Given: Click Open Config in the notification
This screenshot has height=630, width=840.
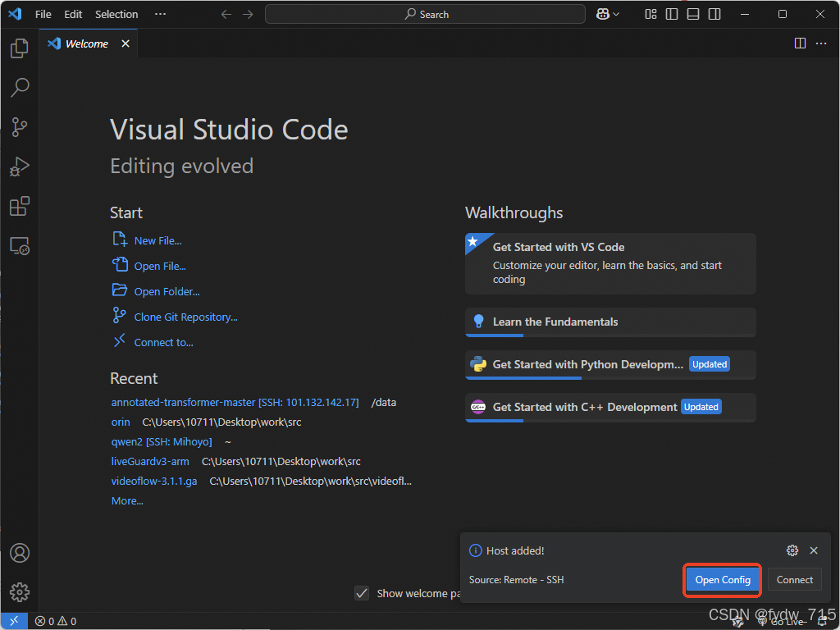Looking at the screenshot, I should click(x=723, y=580).
